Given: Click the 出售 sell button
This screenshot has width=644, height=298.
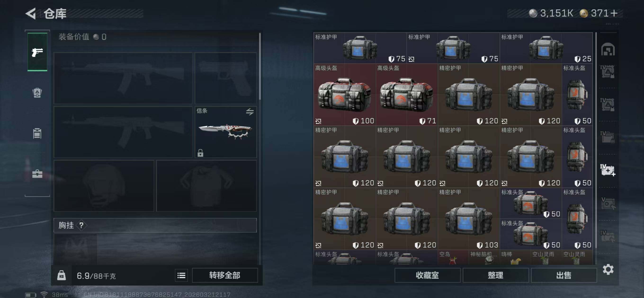Looking at the screenshot, I should pyautogui.click(x=564, y=275).
